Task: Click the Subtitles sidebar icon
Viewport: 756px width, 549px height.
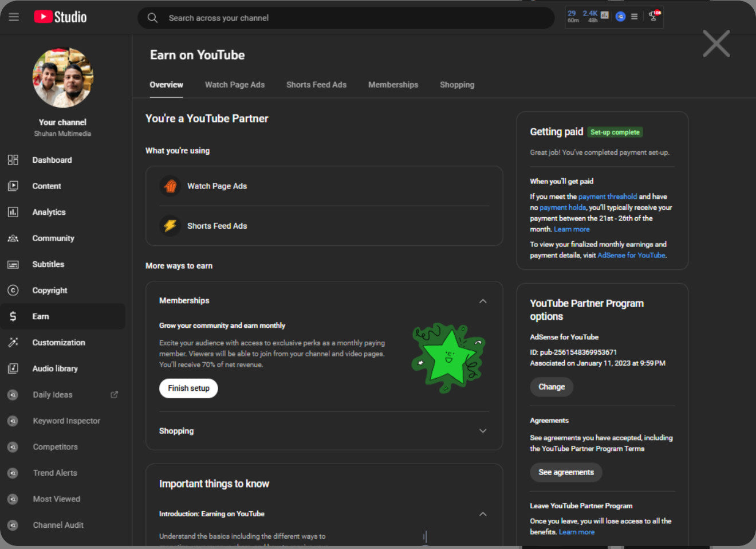Action: click(13, 264)
